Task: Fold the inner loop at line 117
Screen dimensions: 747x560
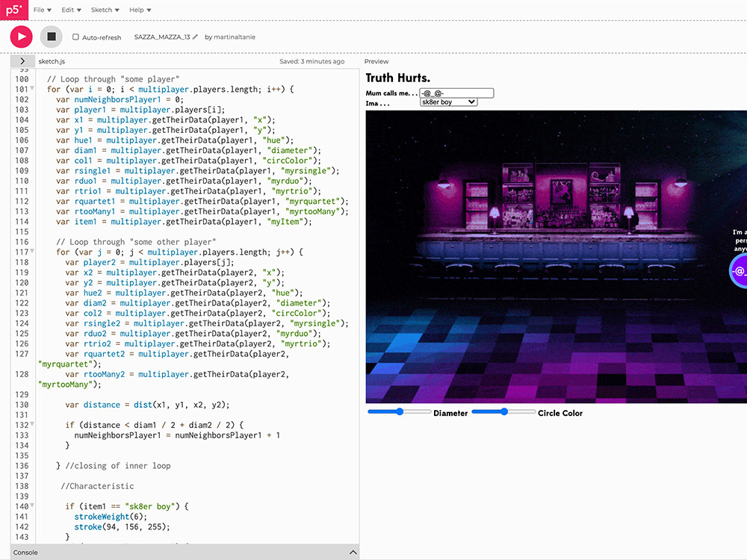Action: coord(32,252)
